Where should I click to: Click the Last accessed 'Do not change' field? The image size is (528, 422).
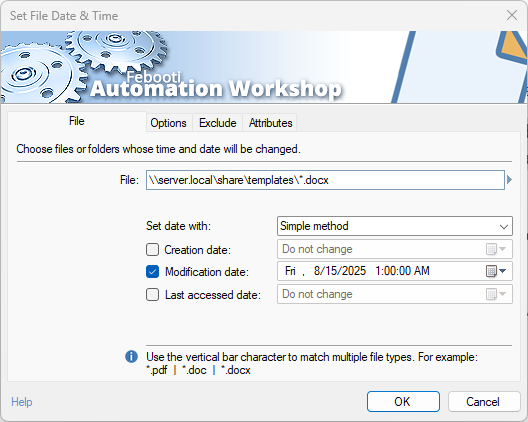[395, 294]
